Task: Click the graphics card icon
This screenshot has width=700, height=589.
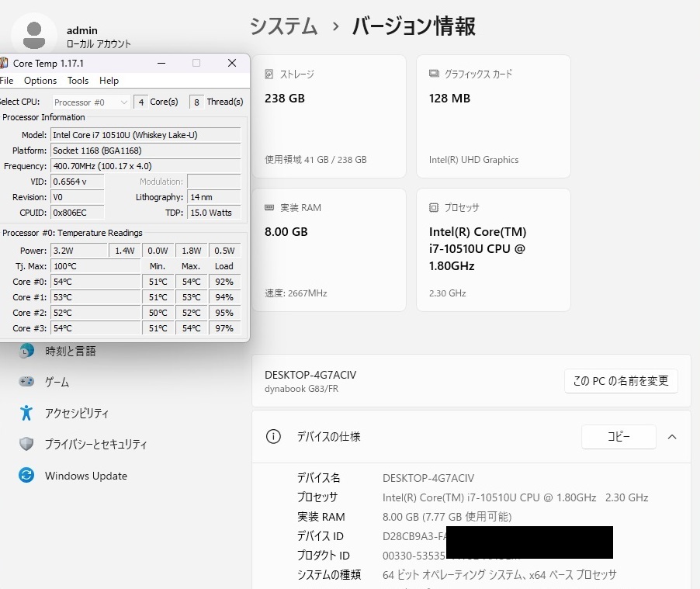Action: (434, 74)
